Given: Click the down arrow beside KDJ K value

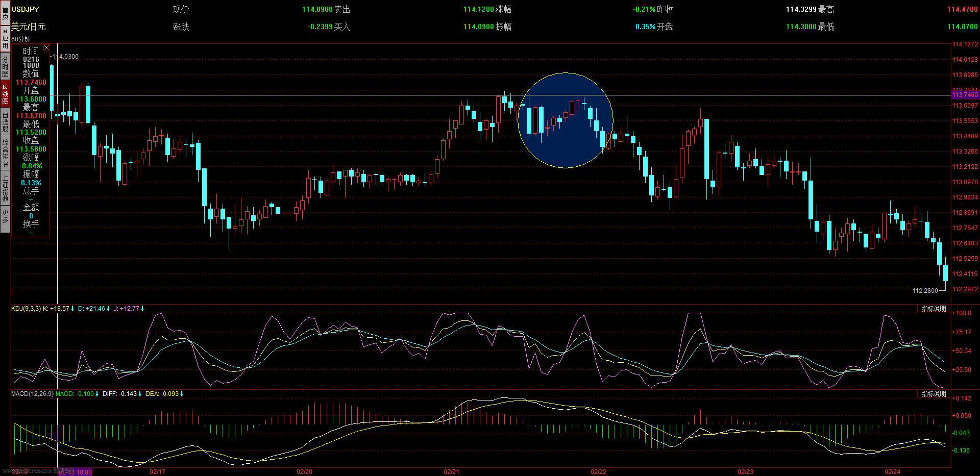Looking at the screenshot, I should point(72,309).
